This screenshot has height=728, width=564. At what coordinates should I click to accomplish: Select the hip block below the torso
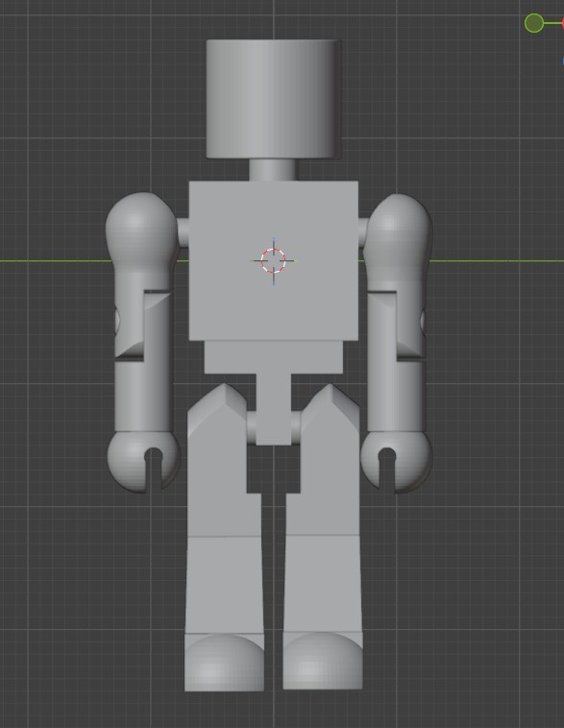coord(274,357)
